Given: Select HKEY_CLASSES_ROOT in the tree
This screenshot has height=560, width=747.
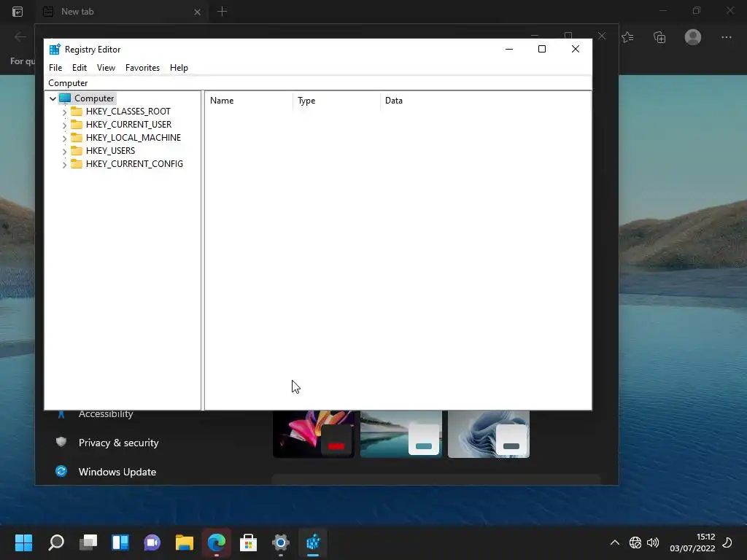Looking at the screenshot, I should (128, 112).
